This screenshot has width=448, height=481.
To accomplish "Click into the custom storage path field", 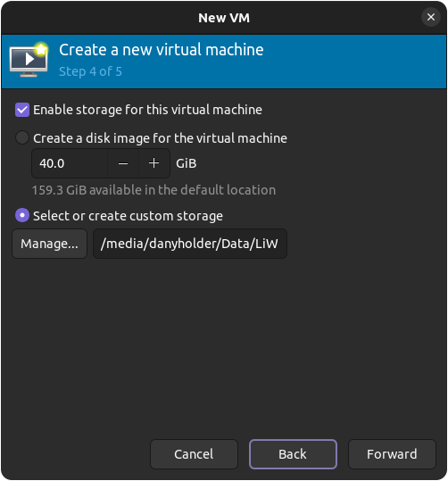I will [x=190, y=244].
